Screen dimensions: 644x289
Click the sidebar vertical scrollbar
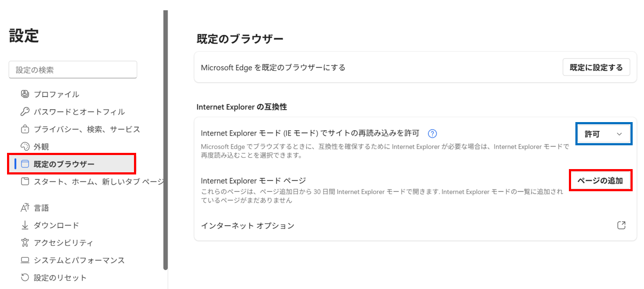tap(165, 139)
